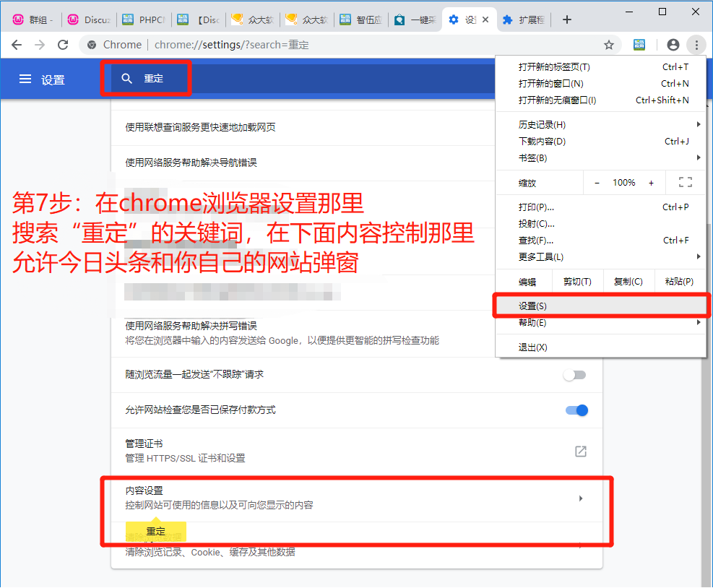Expand 书签(B) submenu
The image size is (713, 588).
click(699, 157)
